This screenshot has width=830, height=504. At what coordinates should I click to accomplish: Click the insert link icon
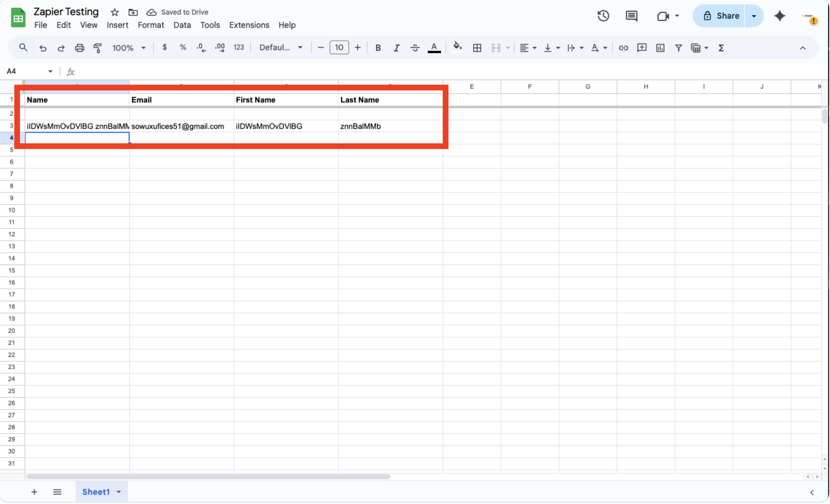(623, 48)
